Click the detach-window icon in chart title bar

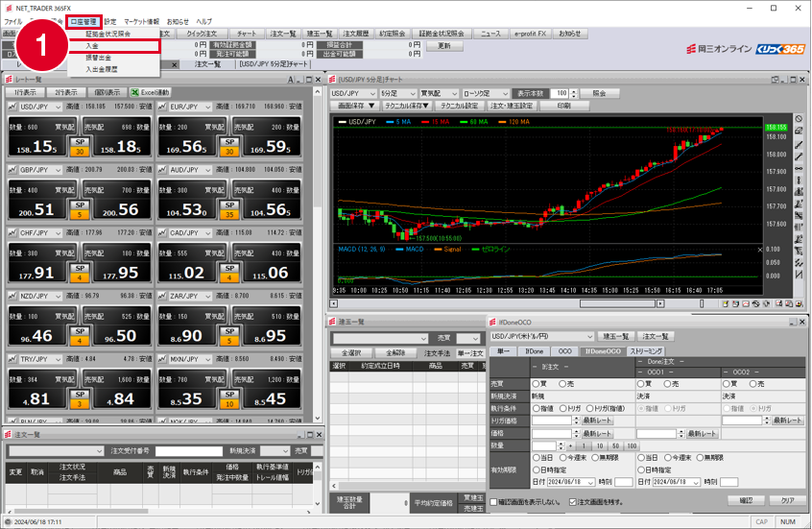point(776,80)
